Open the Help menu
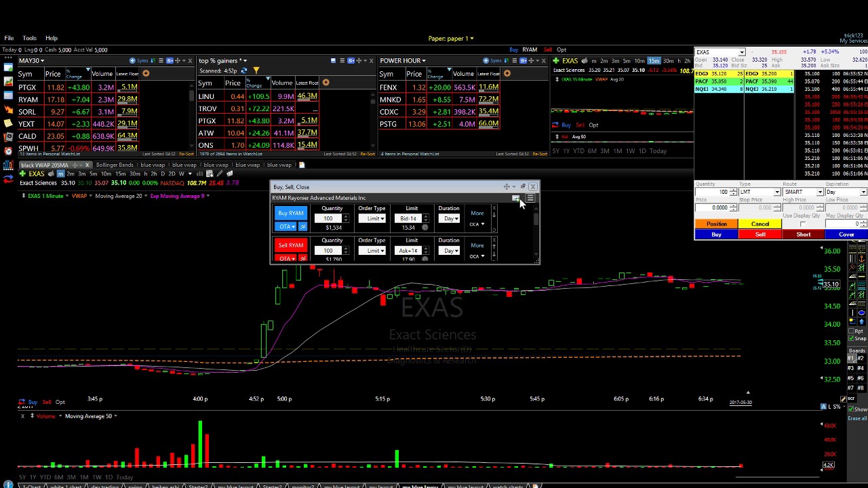868x488 pixels. tap(52, 38)
